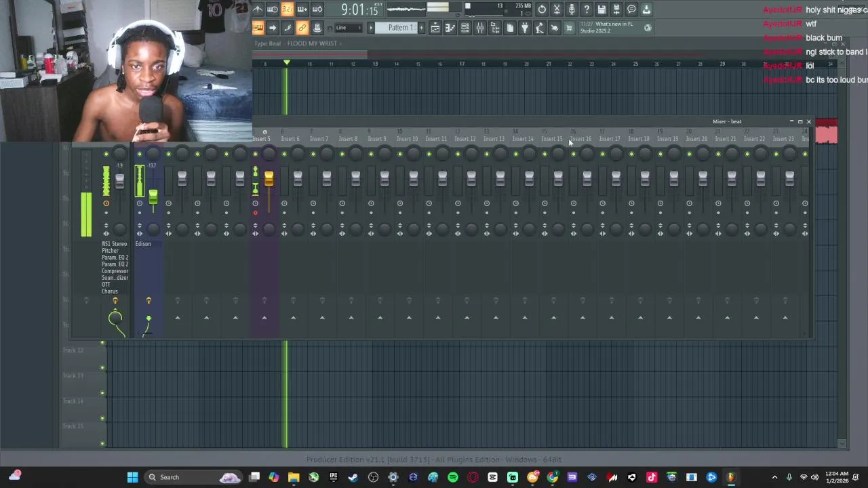Open Spotify from the taskbar
Image resolution: width=868 pixels, height=488 pixels.
tap(453, 477)
